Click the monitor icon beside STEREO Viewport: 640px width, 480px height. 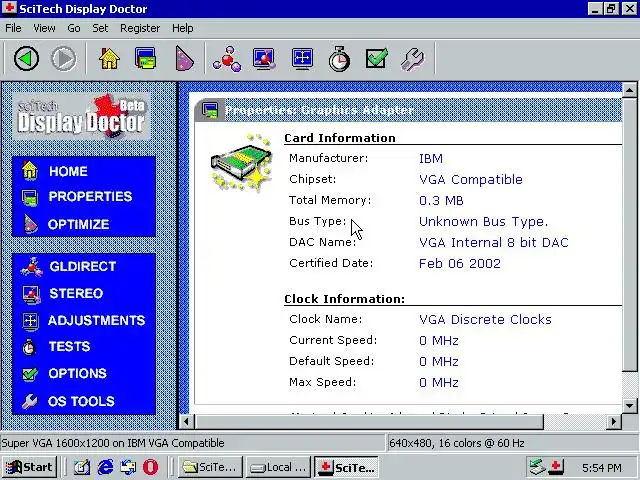[x=31, y=295]
